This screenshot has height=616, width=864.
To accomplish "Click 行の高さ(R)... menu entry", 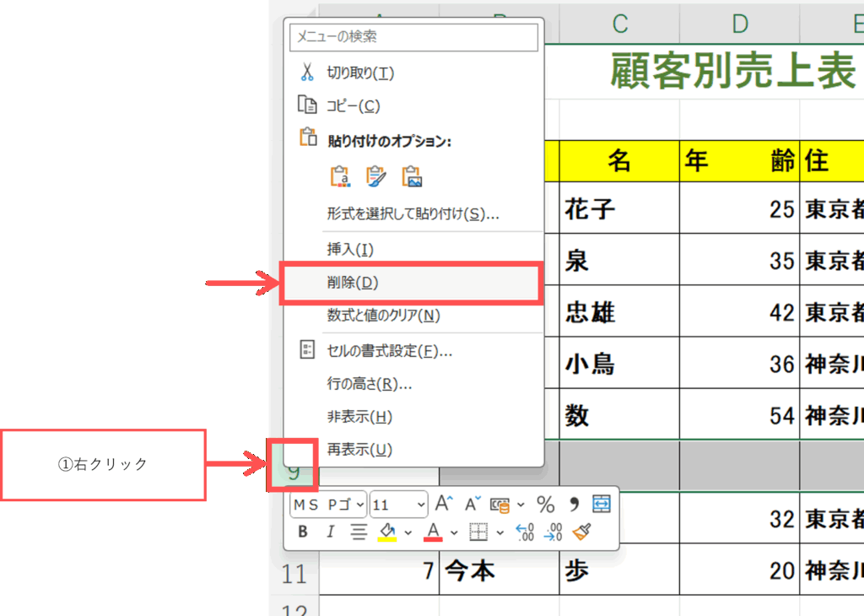I will [x=369, y=384].
